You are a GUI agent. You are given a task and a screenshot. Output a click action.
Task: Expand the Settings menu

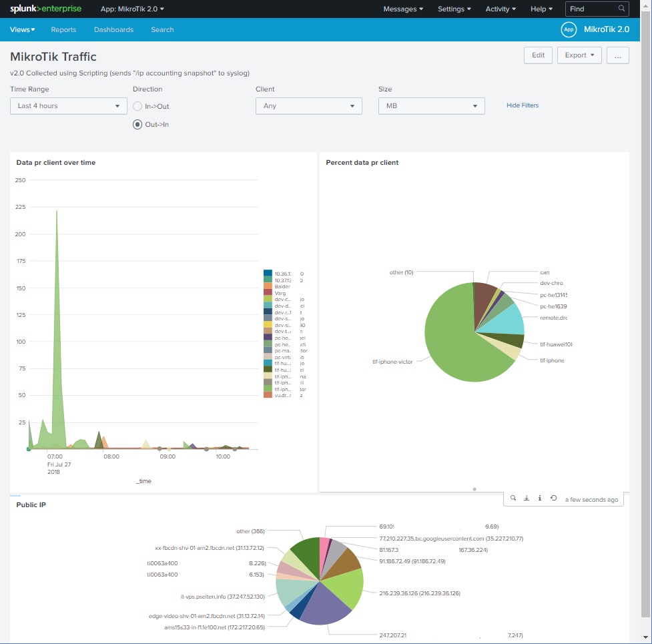(x=454, y=9)
